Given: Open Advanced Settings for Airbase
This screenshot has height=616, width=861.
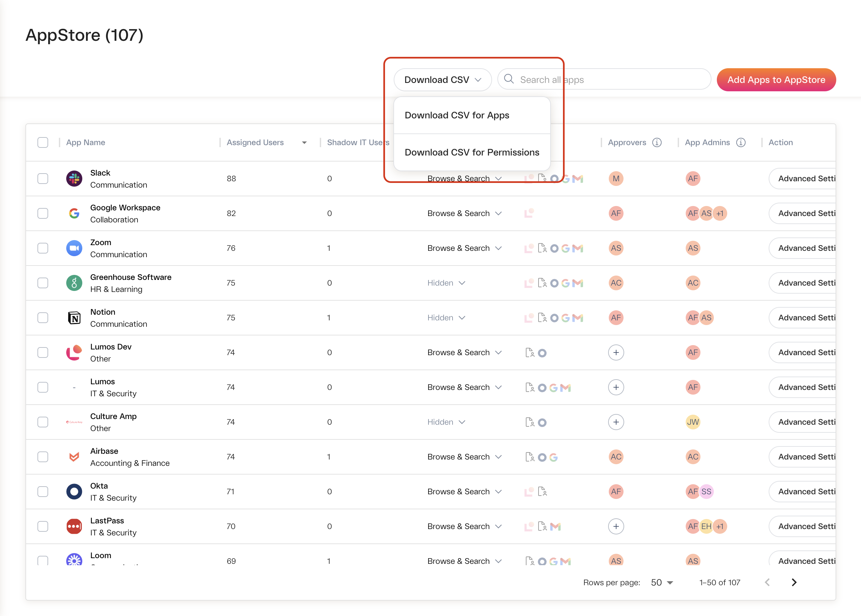Looking at the screenshot, I should pyautogui.click(x=802, y=457).
